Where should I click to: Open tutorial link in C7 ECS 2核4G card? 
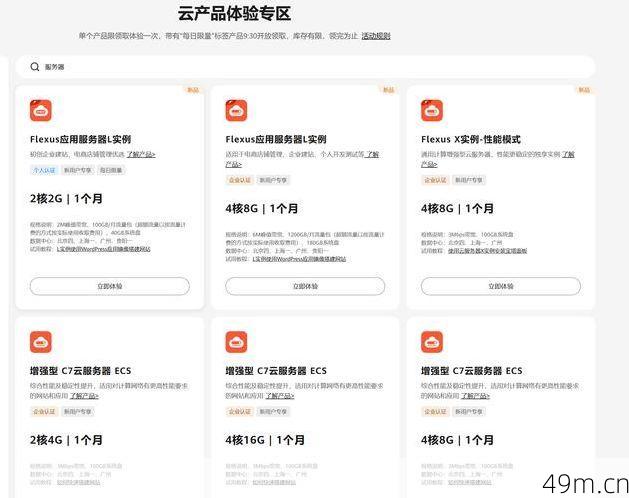tap(78, 482)
